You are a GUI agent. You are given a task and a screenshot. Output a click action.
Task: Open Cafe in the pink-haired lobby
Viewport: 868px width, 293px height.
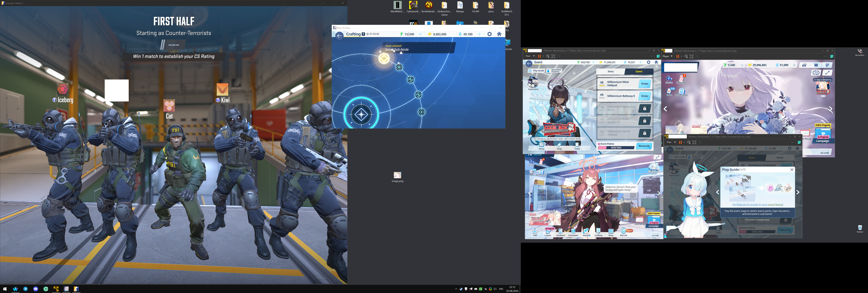coord(535,232)
